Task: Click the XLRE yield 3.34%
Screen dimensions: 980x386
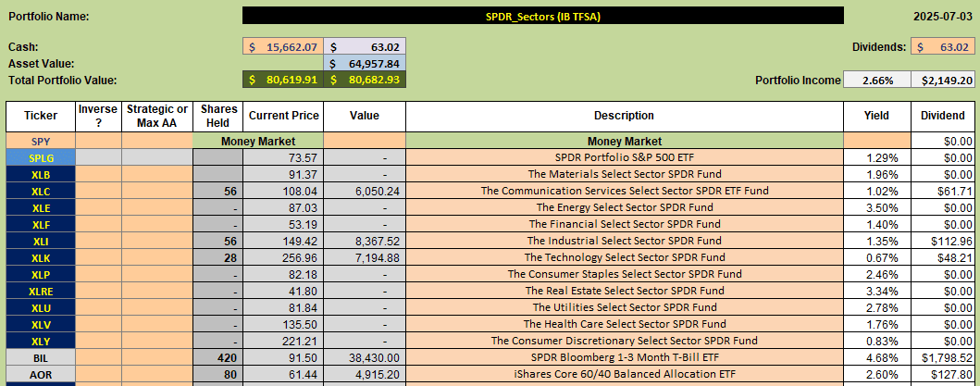Action: 877,291
